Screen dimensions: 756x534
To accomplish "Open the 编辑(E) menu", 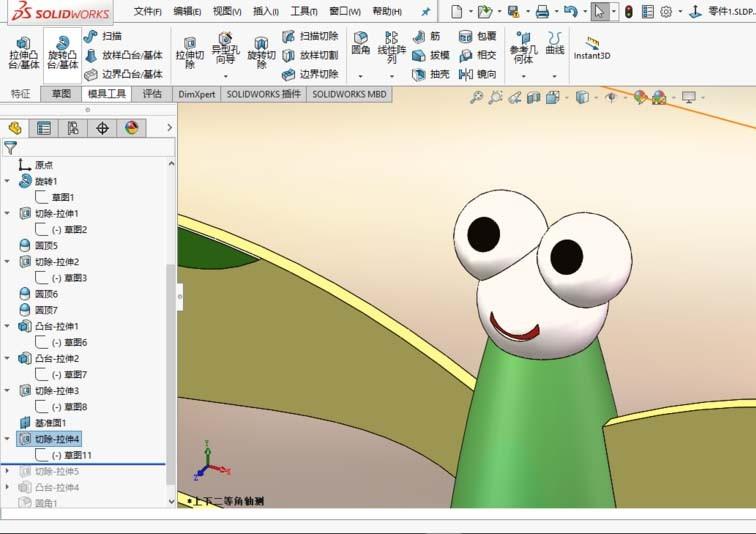I will [x=187, y=11].
